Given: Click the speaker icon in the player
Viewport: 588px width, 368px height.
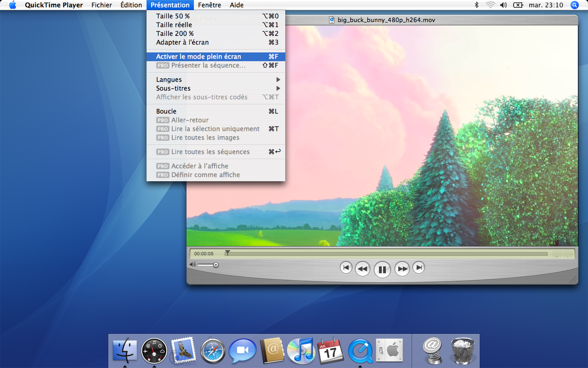Looking at the screenshot, I should point(192,264).
